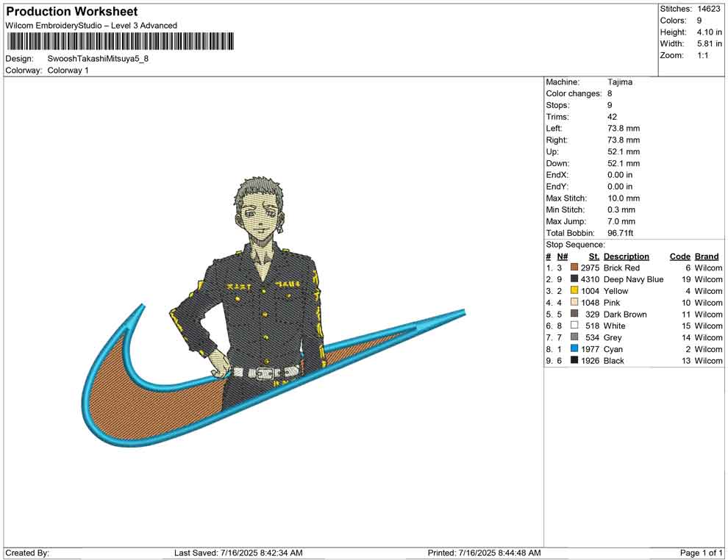Image resolution: width=728 pixels, height=560 pixels.
Task: Click the "N#" column header
Action: click(x=563, y=256)
